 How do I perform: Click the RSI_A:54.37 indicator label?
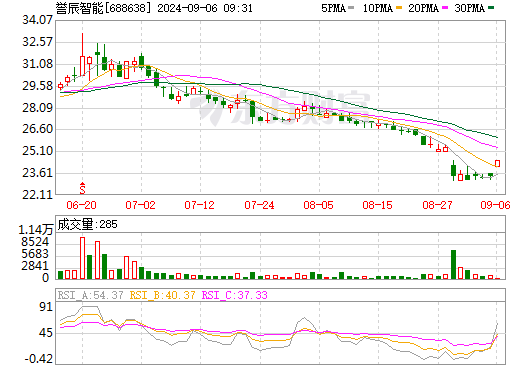[90, 295]
